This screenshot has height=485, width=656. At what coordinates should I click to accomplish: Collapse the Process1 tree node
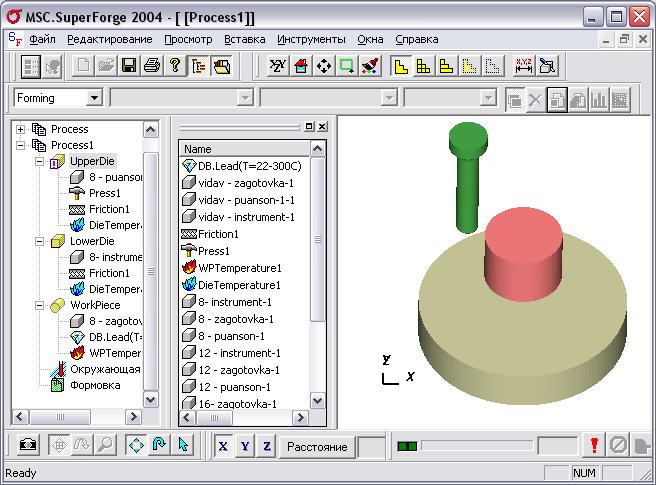(x=20, y=145)
